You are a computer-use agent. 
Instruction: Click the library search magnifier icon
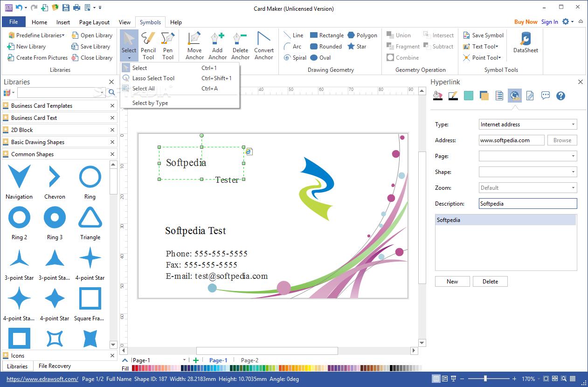111,92
